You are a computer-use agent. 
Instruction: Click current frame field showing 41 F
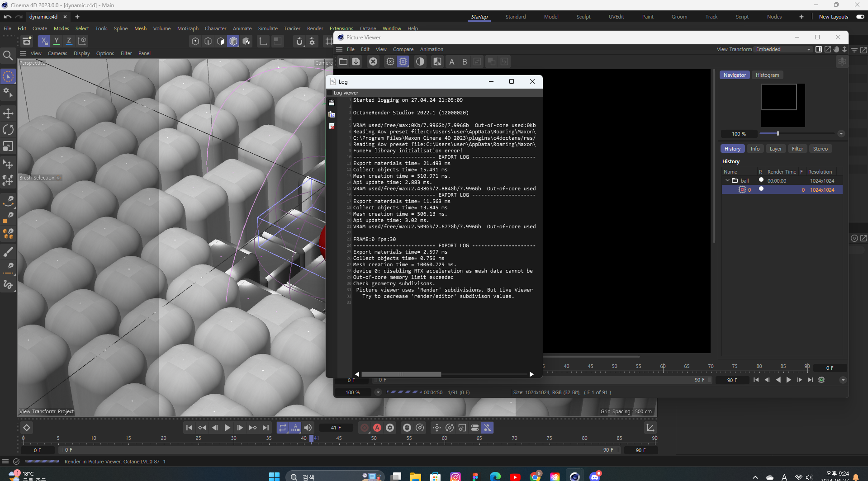(336, 428)
